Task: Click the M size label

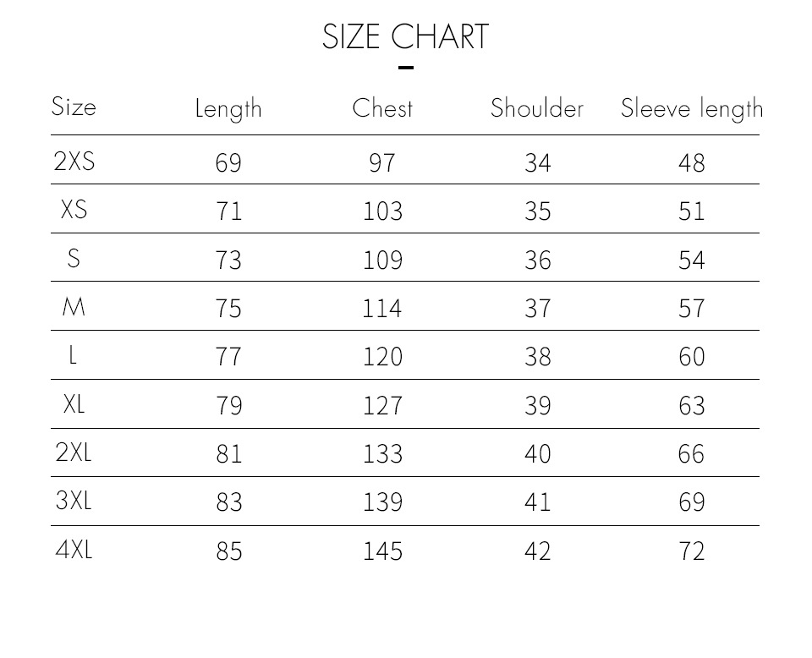Action: click(74, 306)
